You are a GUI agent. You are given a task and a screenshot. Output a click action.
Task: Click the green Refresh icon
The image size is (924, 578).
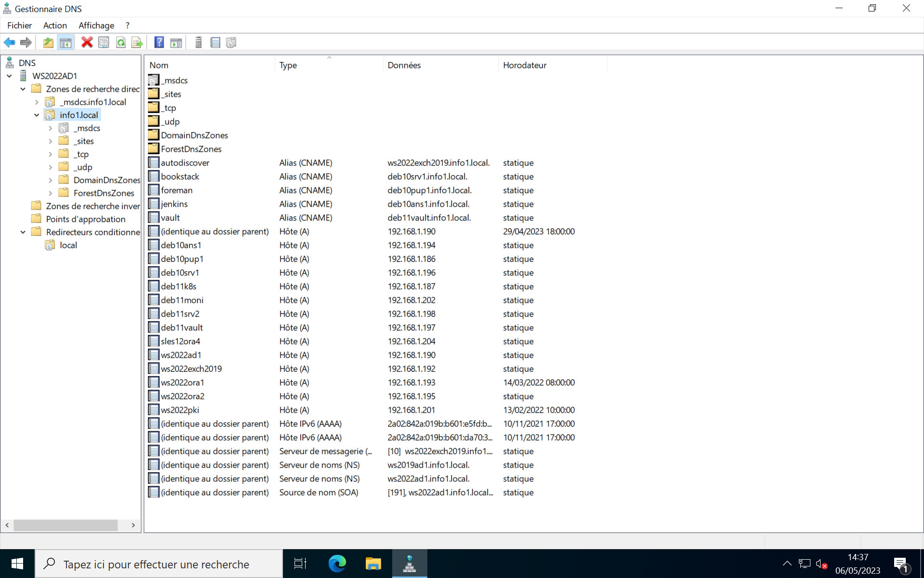click(121, 42)
